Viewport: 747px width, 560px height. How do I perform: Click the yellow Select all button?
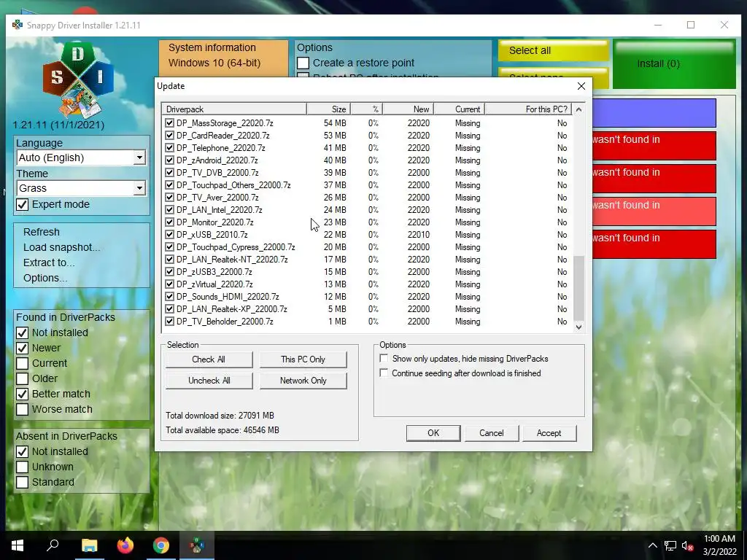(553, 50)
